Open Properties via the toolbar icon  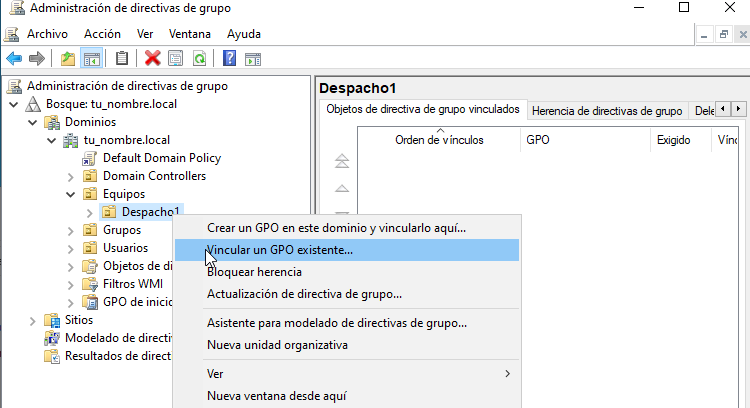point(176,59)
